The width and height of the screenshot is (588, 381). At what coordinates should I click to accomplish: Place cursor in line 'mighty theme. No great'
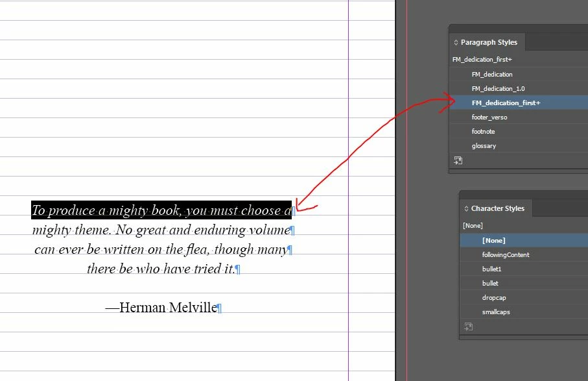tap(161, 230)
